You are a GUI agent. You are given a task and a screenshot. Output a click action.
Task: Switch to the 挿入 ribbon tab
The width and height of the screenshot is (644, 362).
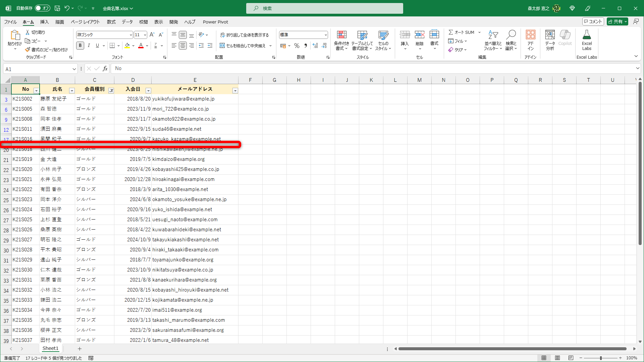click(x=44, y=22)
